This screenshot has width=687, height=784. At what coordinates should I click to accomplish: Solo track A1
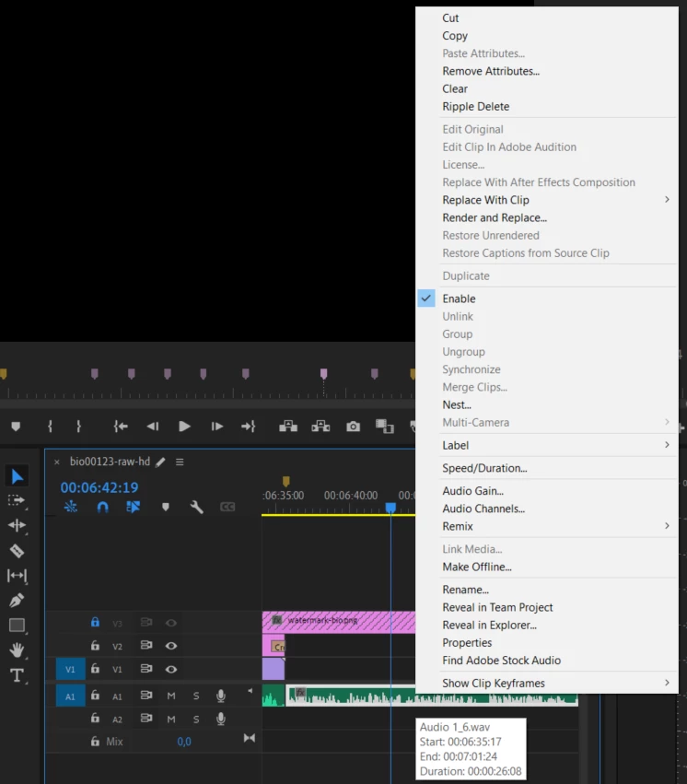[196, 696]
